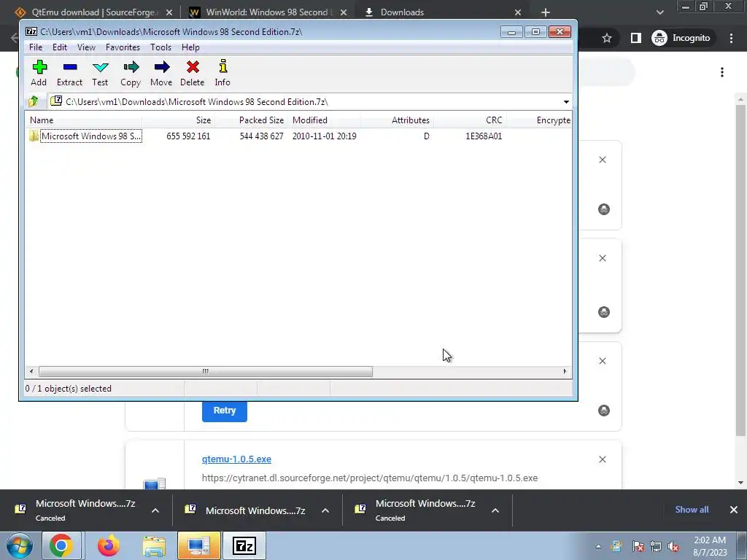Select the Copy toolbar icon
This screenshot has width=747, height=560.
[x=131, y=73]
